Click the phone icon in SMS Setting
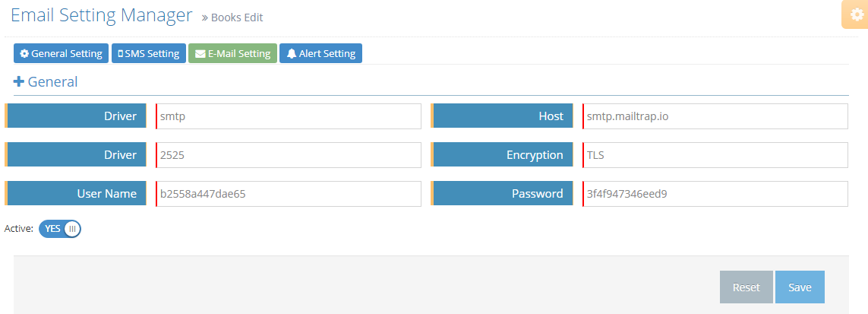The image size is (868, 314). [120, 54]
